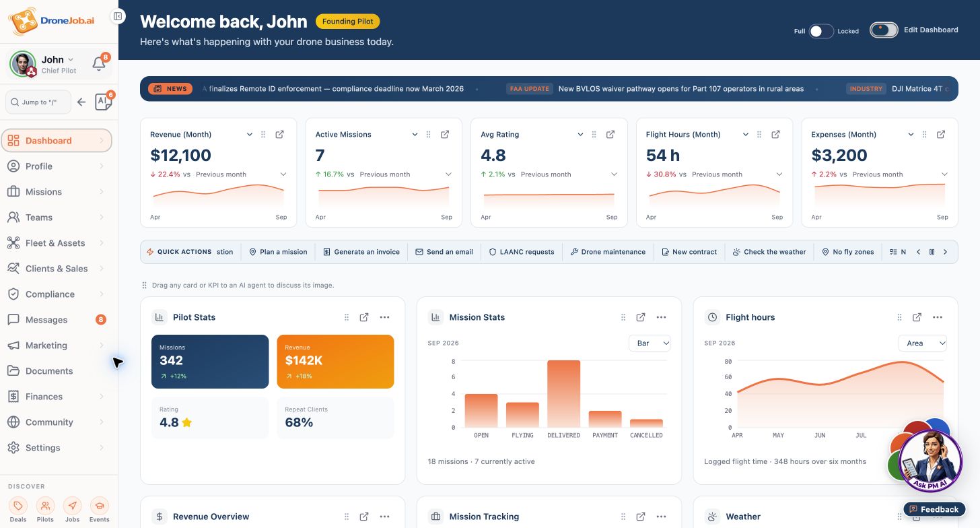Open the Feedback button
Image resolution: width=980 pixels, height=528 pixels.
point(934,509)
